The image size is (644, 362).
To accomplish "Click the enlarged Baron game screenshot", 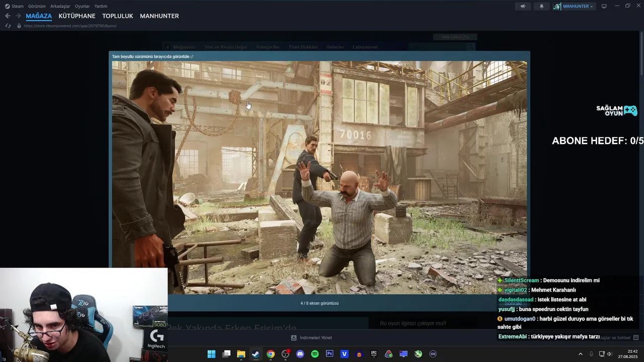I will (x=319, y=177).
